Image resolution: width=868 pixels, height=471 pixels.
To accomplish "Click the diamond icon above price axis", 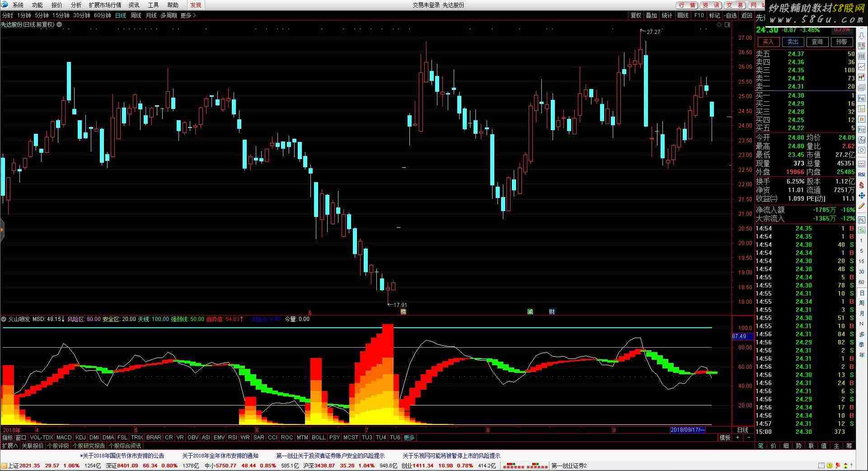I will (719, 25).
